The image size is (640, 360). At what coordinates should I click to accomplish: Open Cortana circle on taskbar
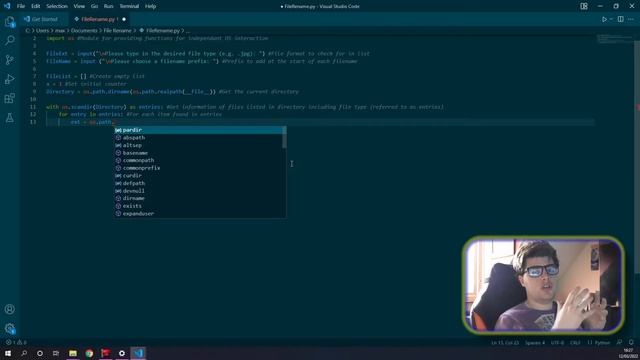click(x=40, y=353)
